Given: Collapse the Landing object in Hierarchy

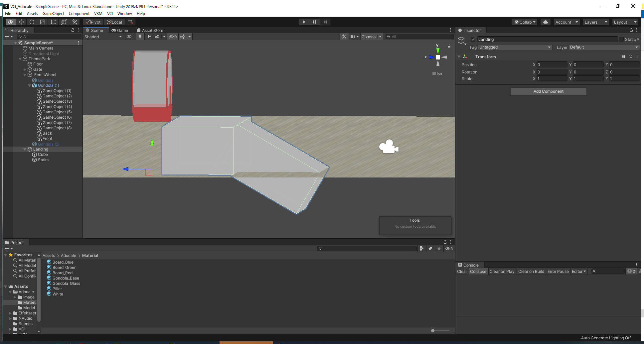Looking at the screenshot, I should (25, 149).
